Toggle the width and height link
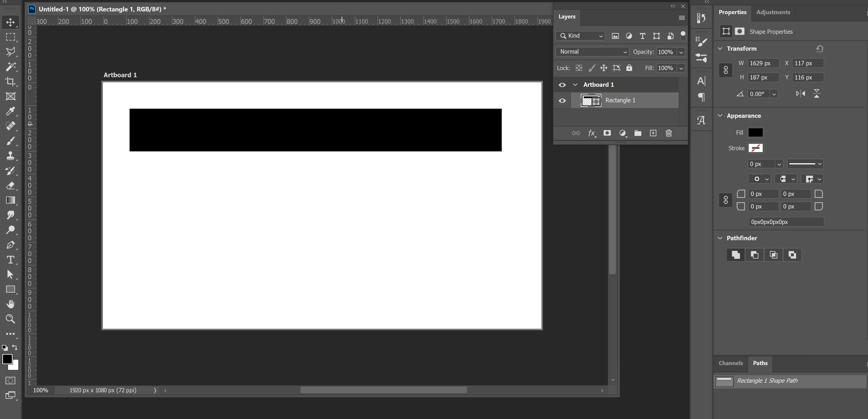 pos(725,70)
